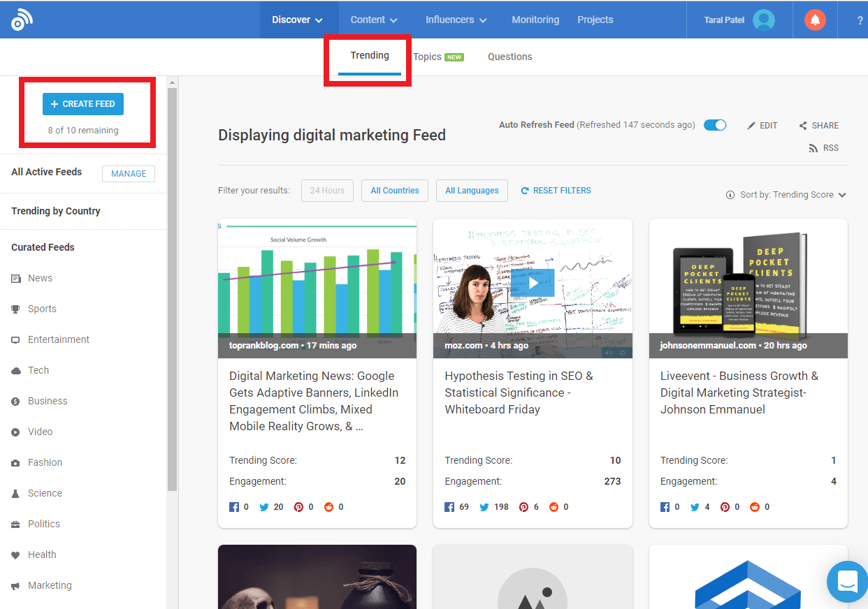Open the Health curated feed
The width and height of the screenshot is (868, 609).
click(x=42, y=555)
